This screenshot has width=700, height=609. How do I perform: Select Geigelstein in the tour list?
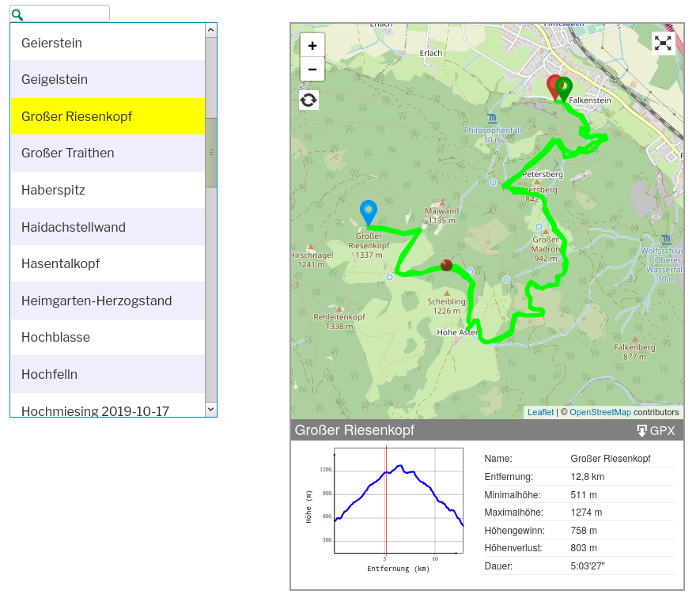point(108,79)
